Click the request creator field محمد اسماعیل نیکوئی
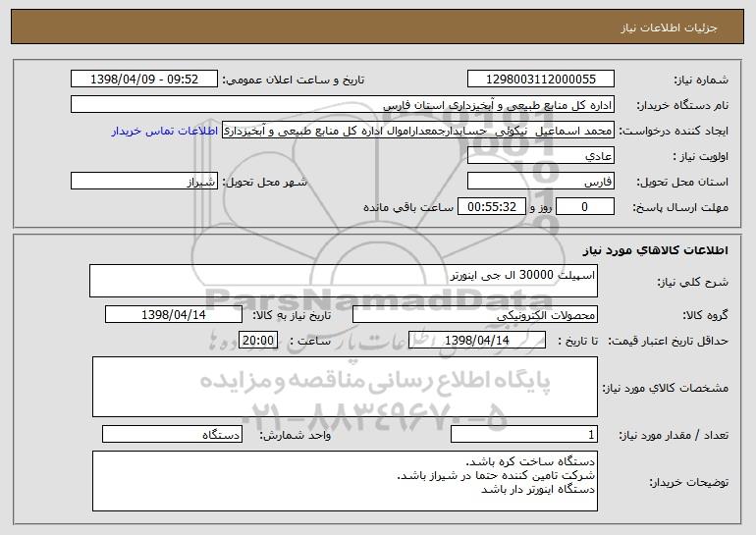 click(418, 131)
